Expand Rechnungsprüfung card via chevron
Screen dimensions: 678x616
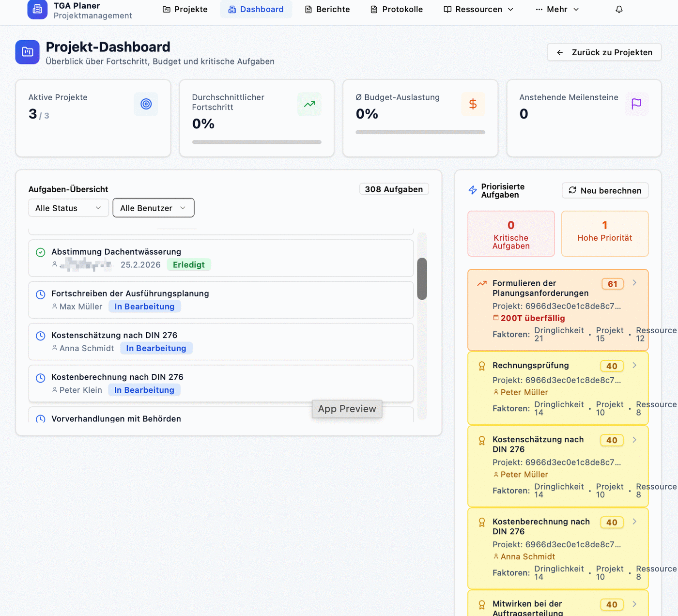pyautogui.click(x=634, y=365)
